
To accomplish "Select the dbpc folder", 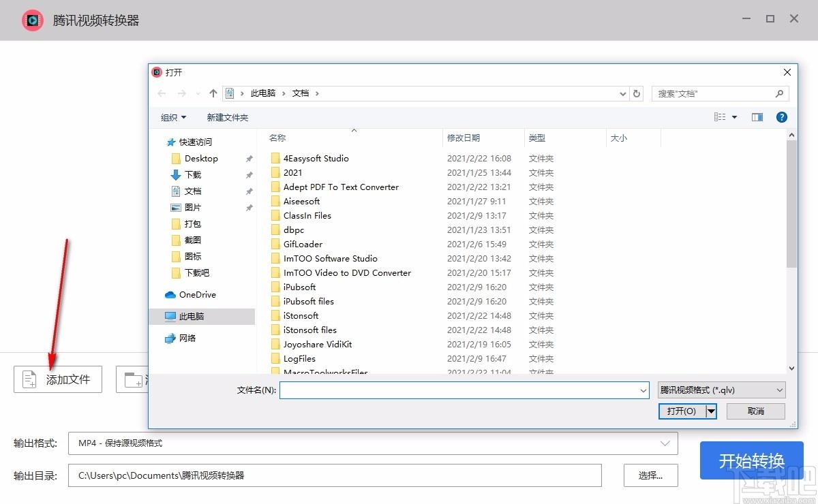I will coord(293,230).
